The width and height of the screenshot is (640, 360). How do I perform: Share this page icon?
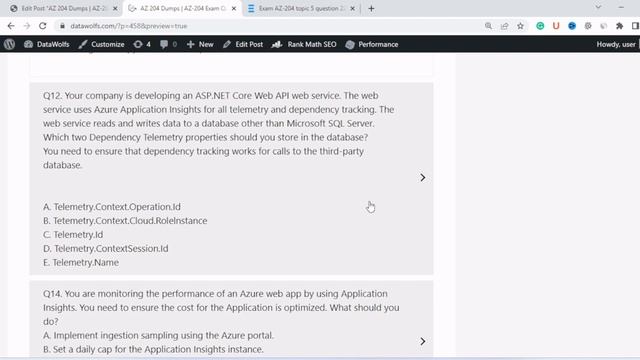click(x=504, y=26)
